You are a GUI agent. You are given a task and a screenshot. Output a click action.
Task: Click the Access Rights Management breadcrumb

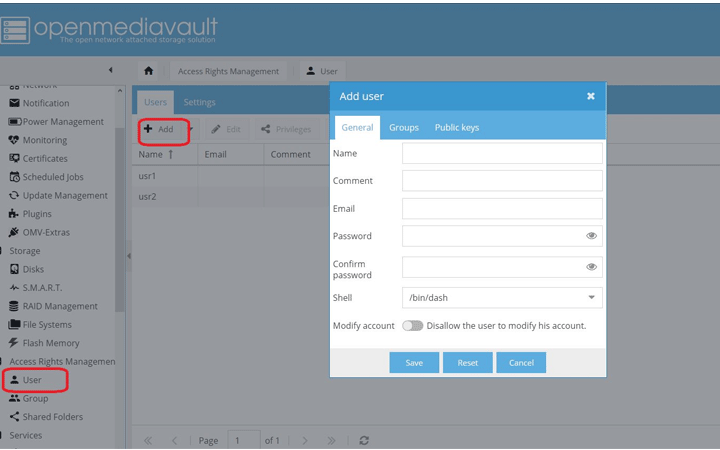(x=228, y=71)
